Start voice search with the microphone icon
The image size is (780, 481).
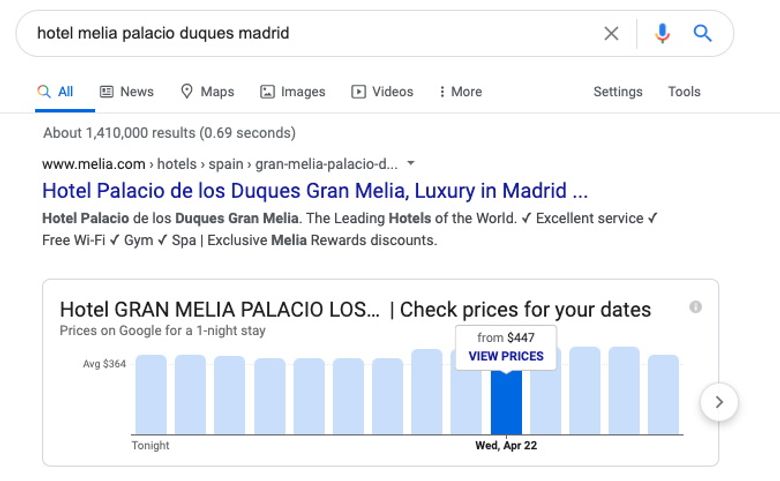tap(662, 33)
